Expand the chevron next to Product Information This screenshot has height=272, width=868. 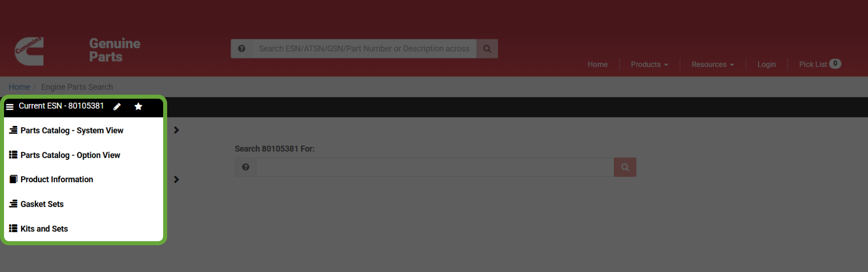pos(177,179)
